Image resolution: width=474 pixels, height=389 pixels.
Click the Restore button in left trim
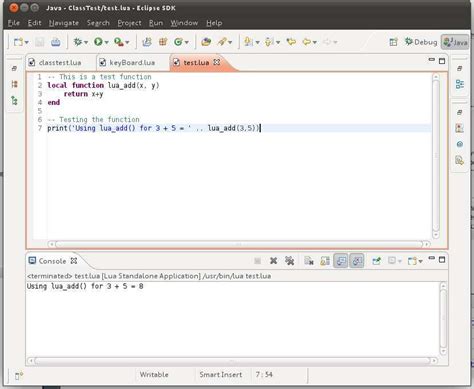[14, 68]
